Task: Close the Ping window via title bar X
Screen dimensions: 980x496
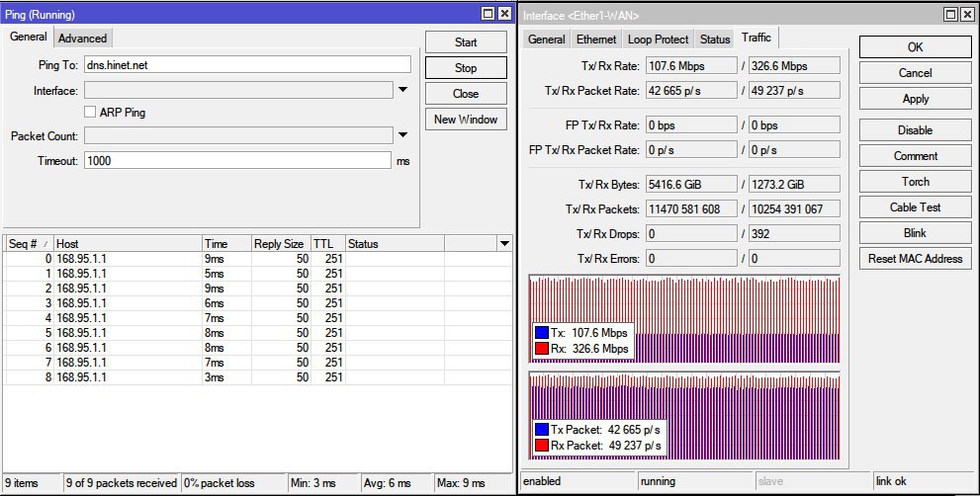Action: pyautogui.click(x=504, y=14)
